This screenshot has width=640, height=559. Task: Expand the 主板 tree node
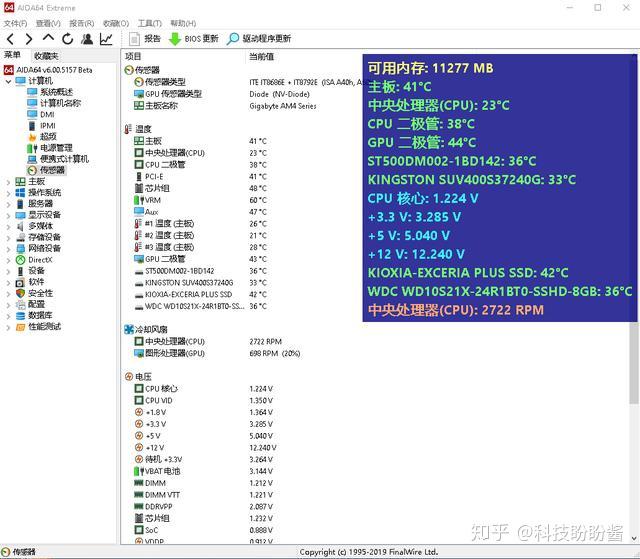[x=8, y=182]
